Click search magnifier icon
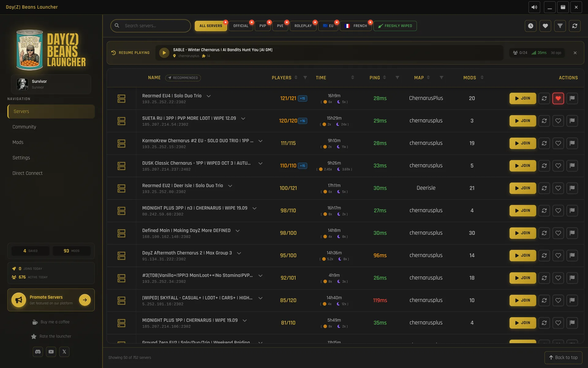This screenshot has height=368, width=588. coord(117,26)
